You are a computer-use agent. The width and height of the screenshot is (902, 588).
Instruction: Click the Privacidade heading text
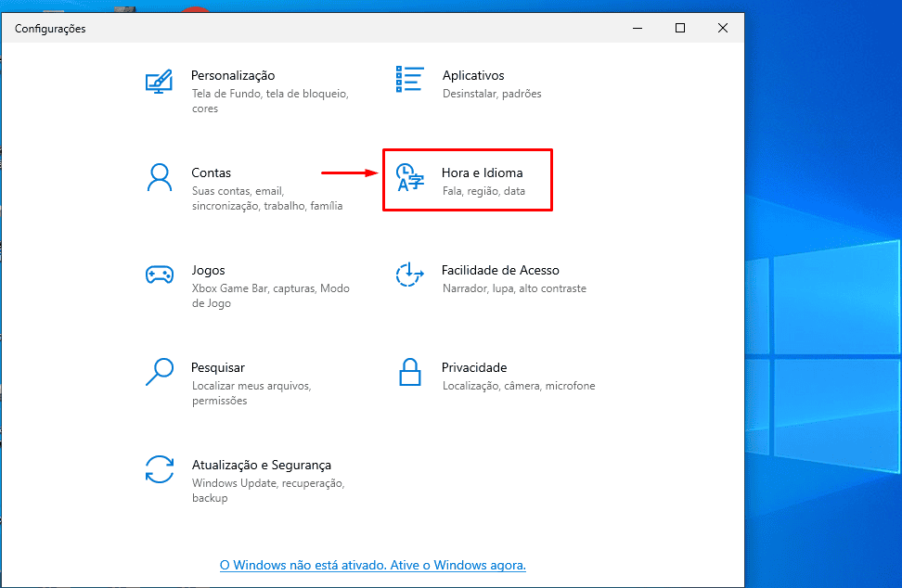click(x=474, y=367)
